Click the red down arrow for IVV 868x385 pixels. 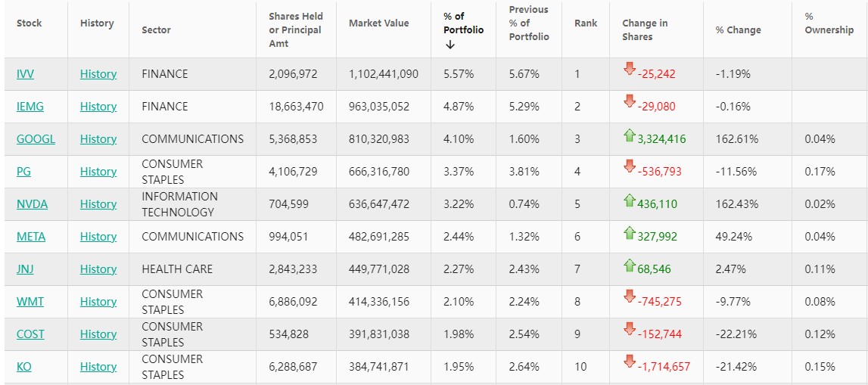tap(629, 70)
